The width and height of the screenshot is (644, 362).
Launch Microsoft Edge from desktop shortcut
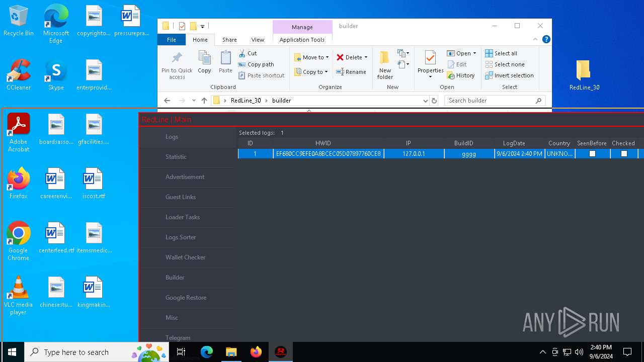click(x=56, y=24)
